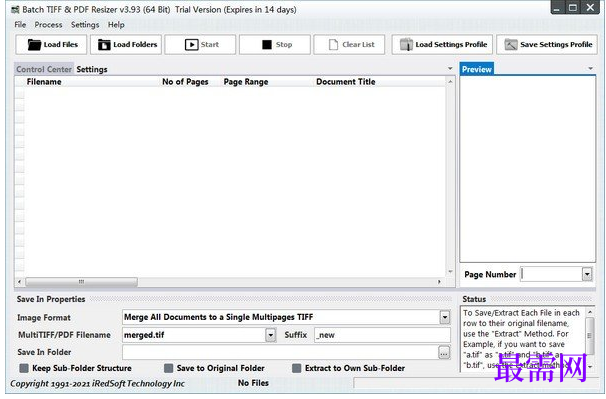Screen dimensions: 606x399
Task: Expand the Image Format dropdown
Action: coord(445,317)
